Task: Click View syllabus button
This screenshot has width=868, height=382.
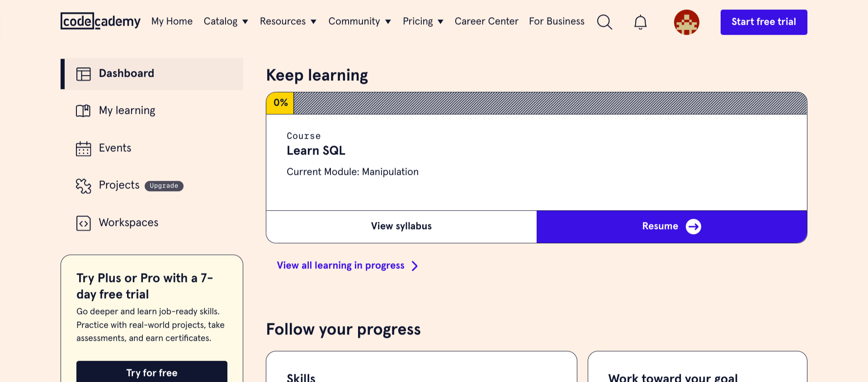Action: pyautogui.click(x=401, y=226)
